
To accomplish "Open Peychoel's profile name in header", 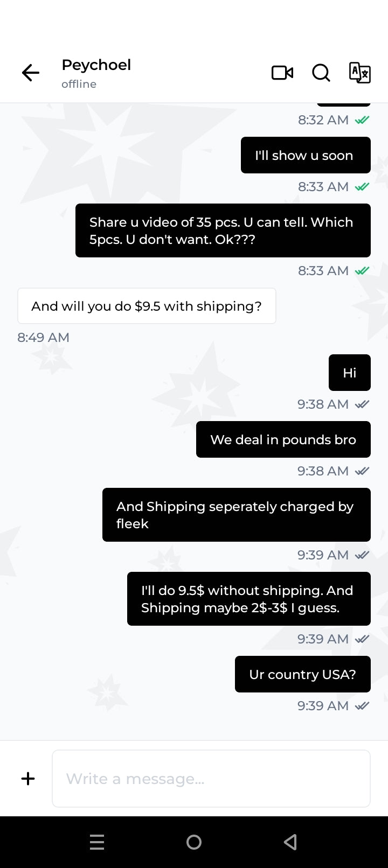I will pyautogui.click(x=96, y=65).
